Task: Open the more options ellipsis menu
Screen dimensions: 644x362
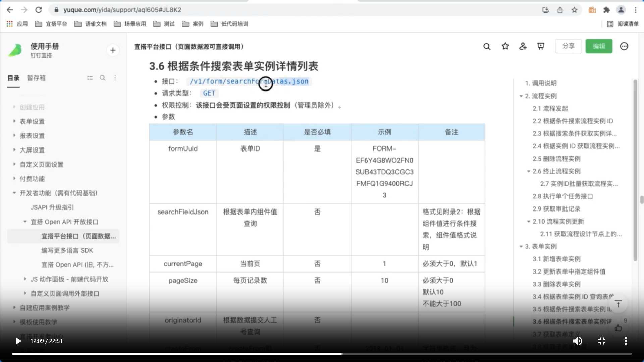Action: point(624,46)
